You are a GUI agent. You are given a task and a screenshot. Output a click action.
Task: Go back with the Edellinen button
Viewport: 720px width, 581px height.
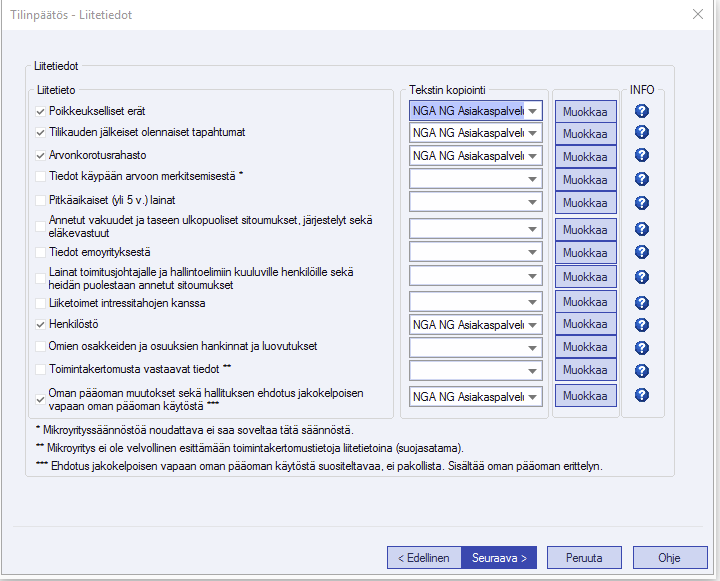click(x=424, y=557)
